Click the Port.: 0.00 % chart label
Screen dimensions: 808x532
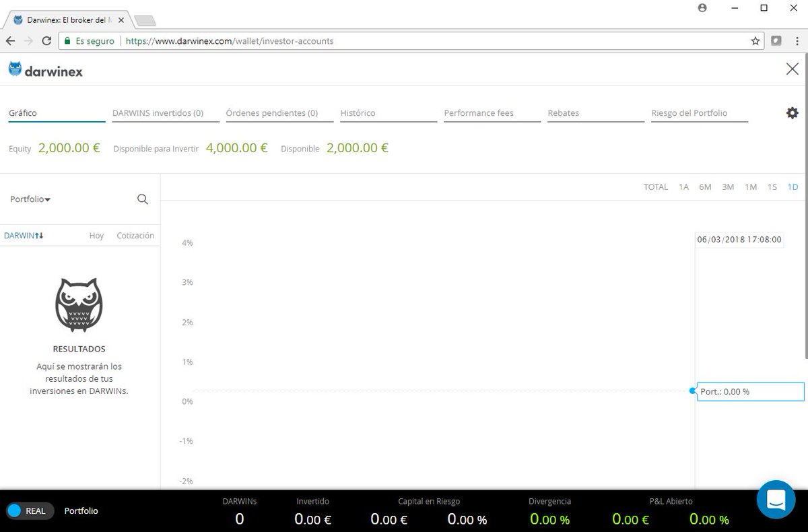(x=750, y=391)
